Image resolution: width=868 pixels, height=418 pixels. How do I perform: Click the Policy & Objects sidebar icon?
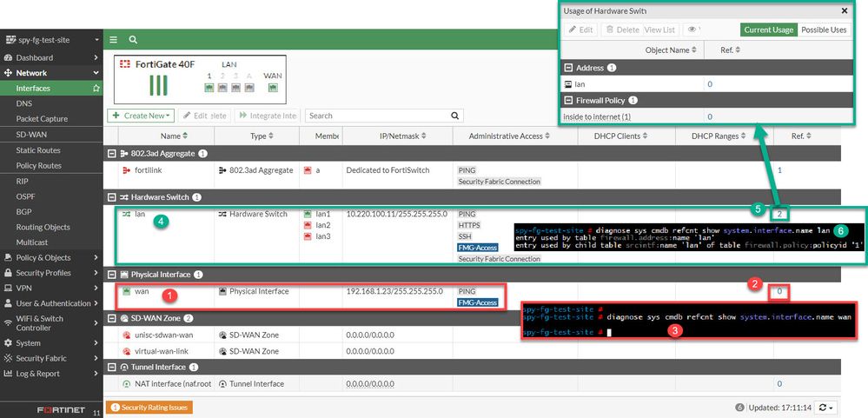pos(8,257)
